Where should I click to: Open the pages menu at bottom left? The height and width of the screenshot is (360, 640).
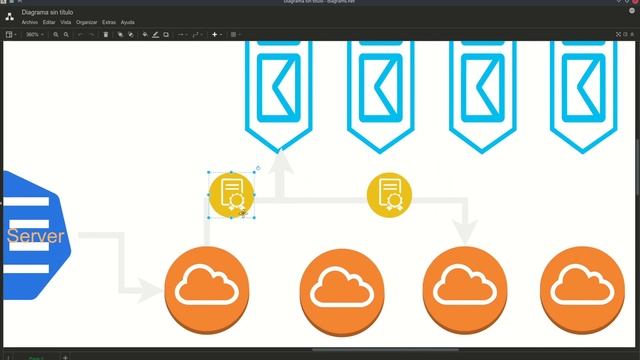(x=8, y=358)
